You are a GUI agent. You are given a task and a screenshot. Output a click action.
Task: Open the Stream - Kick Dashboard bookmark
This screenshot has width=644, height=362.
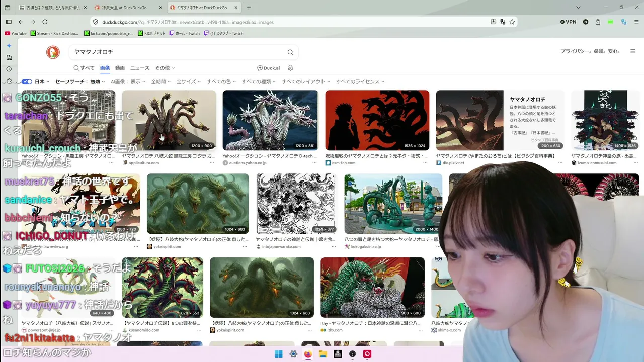tap(54, 33)
